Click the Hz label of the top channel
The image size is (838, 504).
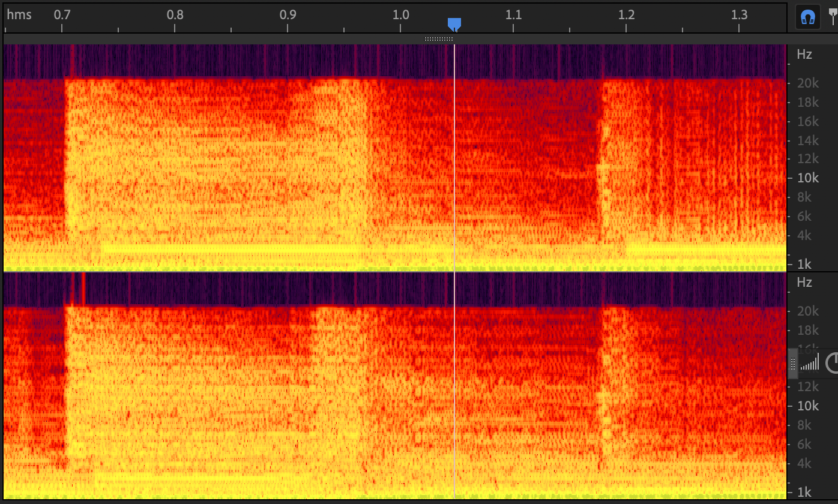click(x=804, y=55)
